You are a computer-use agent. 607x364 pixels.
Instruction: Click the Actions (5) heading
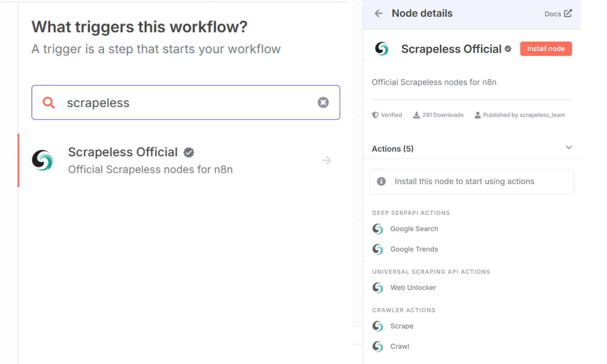(392, 149)
